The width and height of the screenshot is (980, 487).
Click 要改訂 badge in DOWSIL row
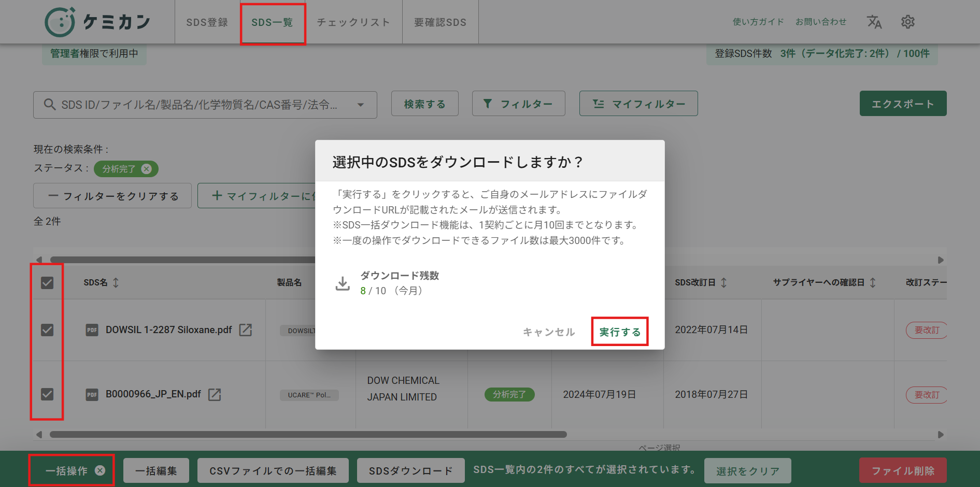click(927, 330)
